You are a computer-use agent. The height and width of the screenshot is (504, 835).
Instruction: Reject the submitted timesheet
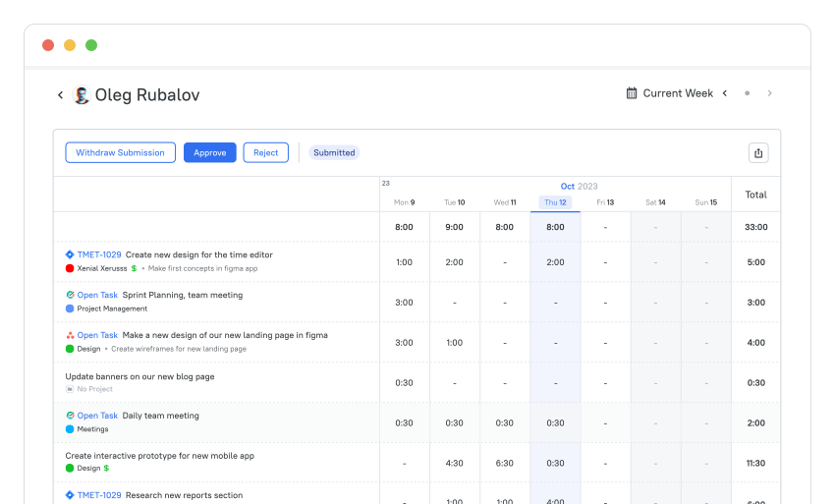click(266, 152)
